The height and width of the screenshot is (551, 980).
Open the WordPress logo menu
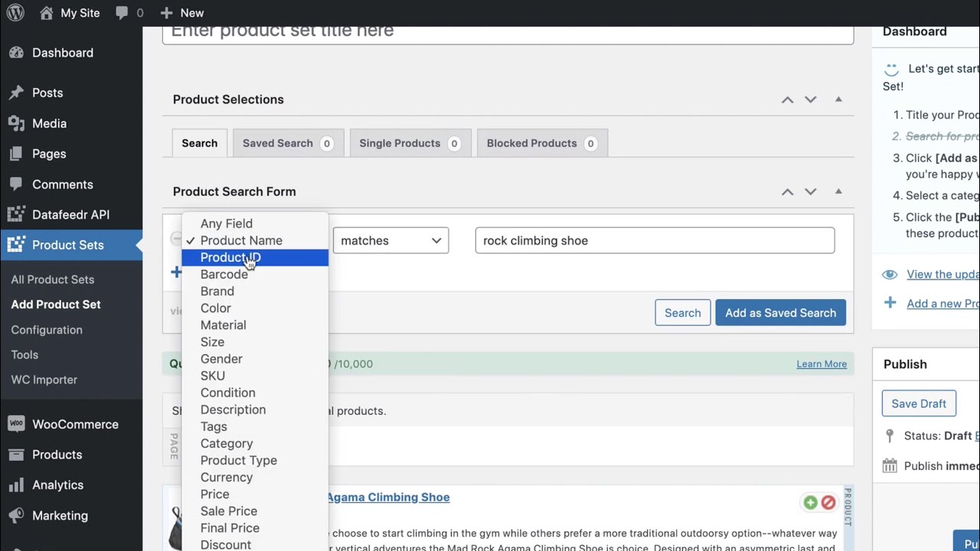click(15, 13)
